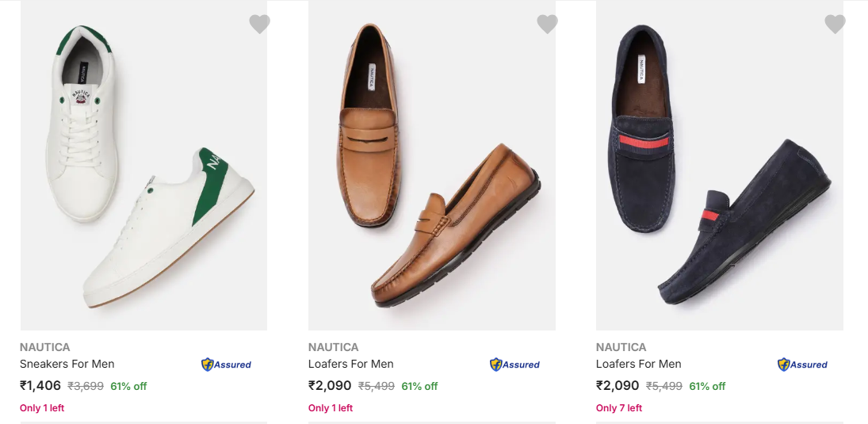This screenshot has width=868, height=424.
Task: Open the navy suede loafers image
Action: click(720, 166)
